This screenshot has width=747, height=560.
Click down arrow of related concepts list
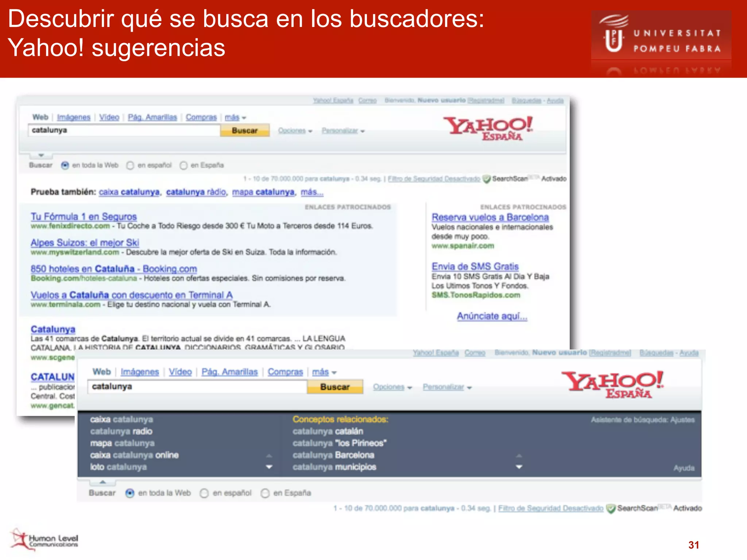[x=519, y=467]
